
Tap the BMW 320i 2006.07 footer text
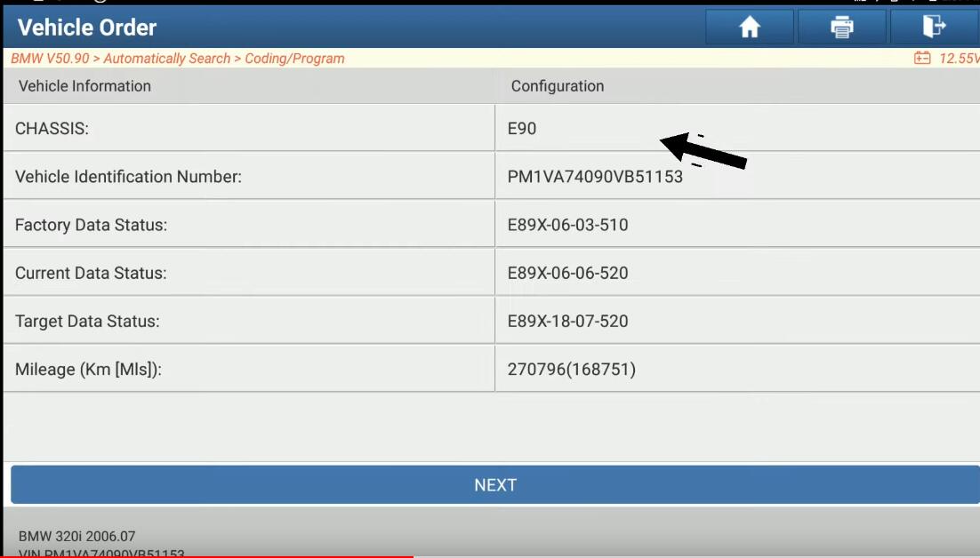pos(76,537)
